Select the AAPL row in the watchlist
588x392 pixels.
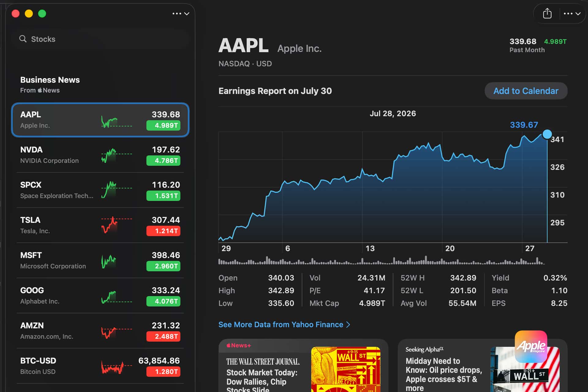(100, 120)
